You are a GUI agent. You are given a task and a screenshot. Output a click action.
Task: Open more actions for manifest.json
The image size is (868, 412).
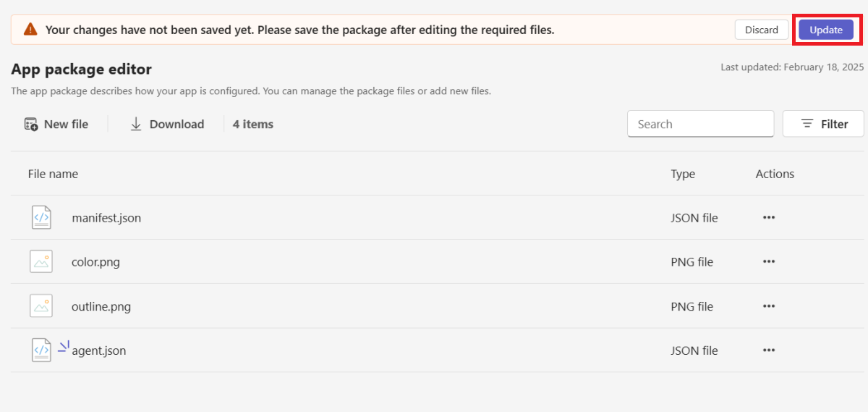[x=769, y=217]
